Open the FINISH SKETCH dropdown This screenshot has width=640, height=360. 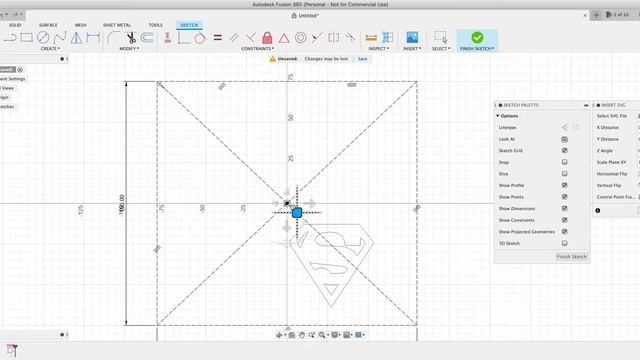click(x=477, y=49)
